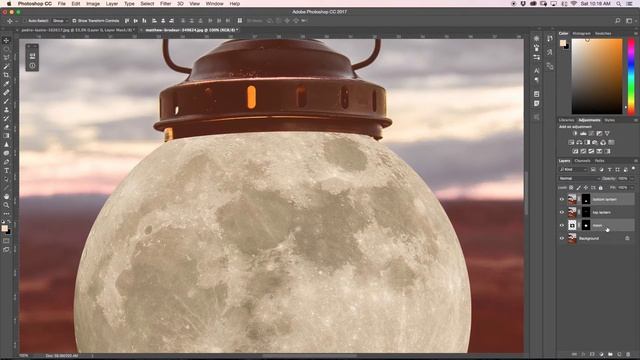Select the Clone Stamp tool

tap(6, 110)
